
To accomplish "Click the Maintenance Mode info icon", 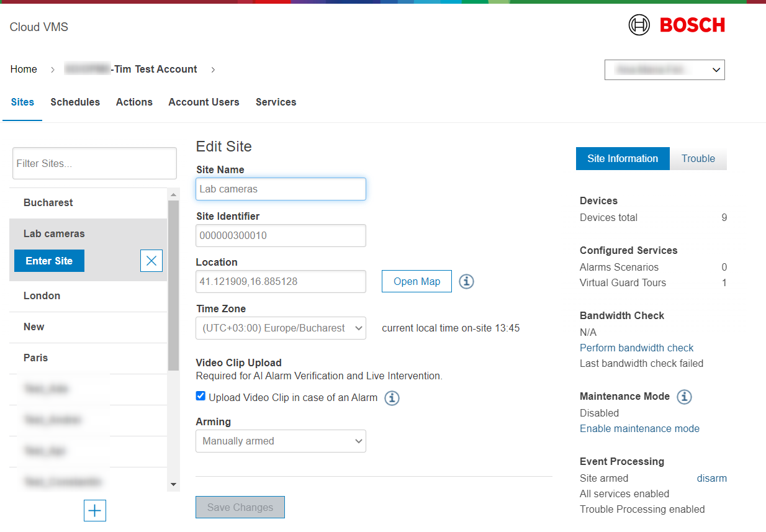I will coord(684,397).
